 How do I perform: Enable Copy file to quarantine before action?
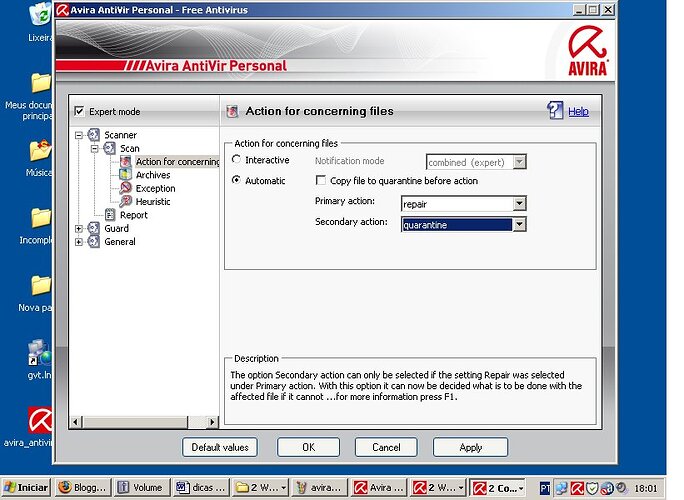tap(321, 181)
